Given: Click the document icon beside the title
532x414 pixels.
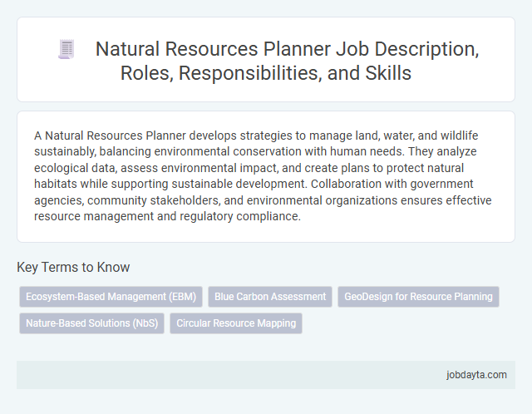Looking at the screenshot, I should tap(66, 49).
